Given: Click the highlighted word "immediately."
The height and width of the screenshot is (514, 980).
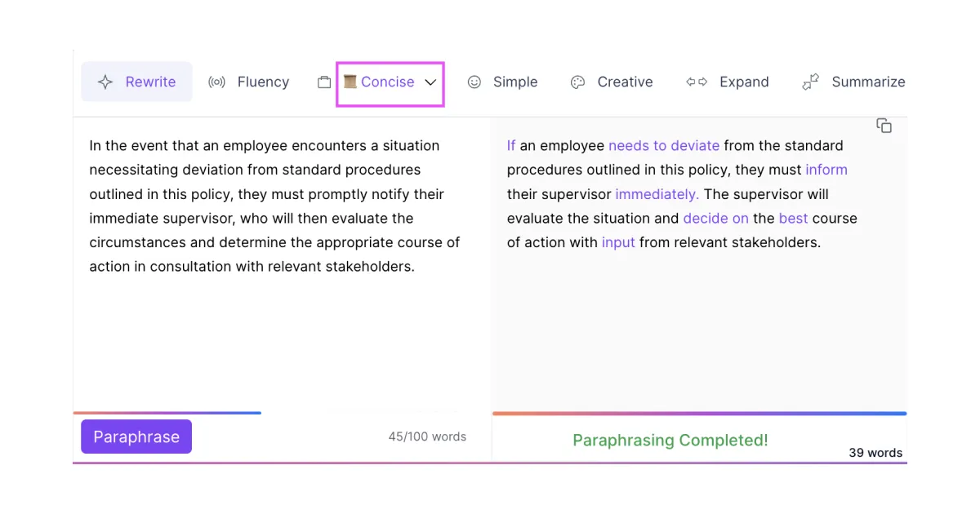Looking at the screenshot, I should pos(657,194).
